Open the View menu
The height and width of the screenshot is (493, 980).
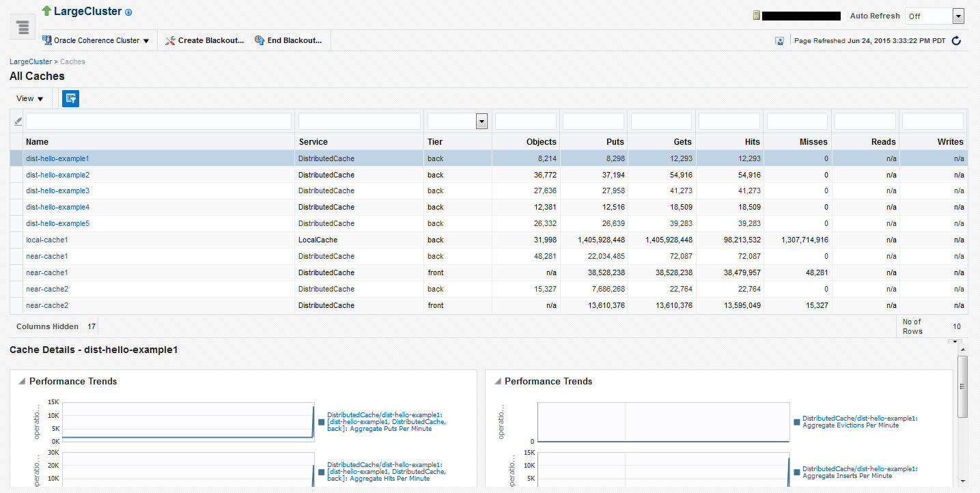tap(29, 98)
